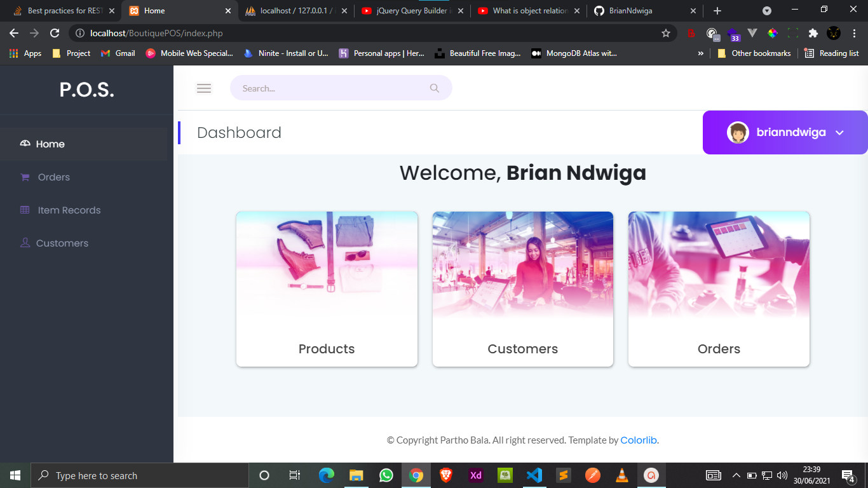This screenshot has width=868, height=488.
Task: Bookmark this page with the star icon
Action: tap(666, 33)
